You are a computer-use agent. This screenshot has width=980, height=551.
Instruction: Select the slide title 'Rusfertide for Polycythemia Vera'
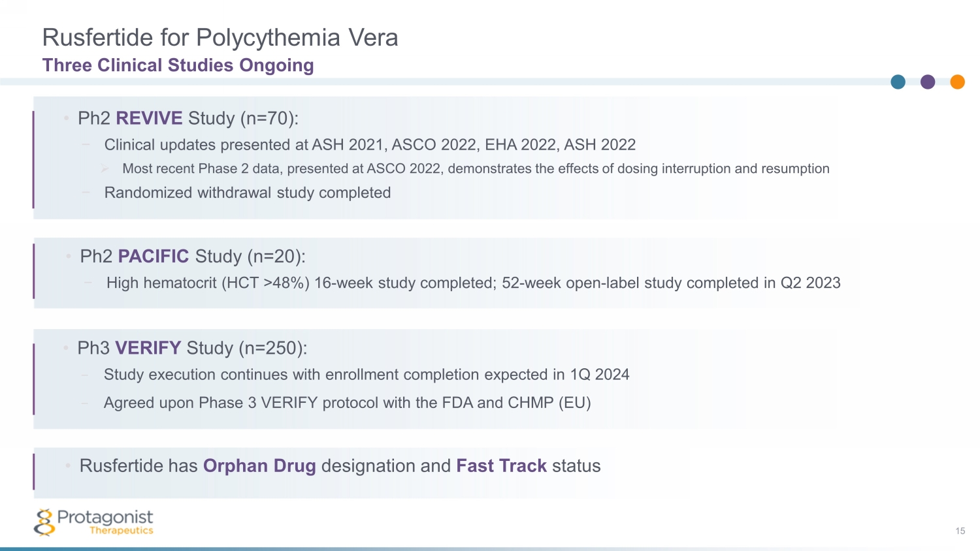(x=220, y=38)
